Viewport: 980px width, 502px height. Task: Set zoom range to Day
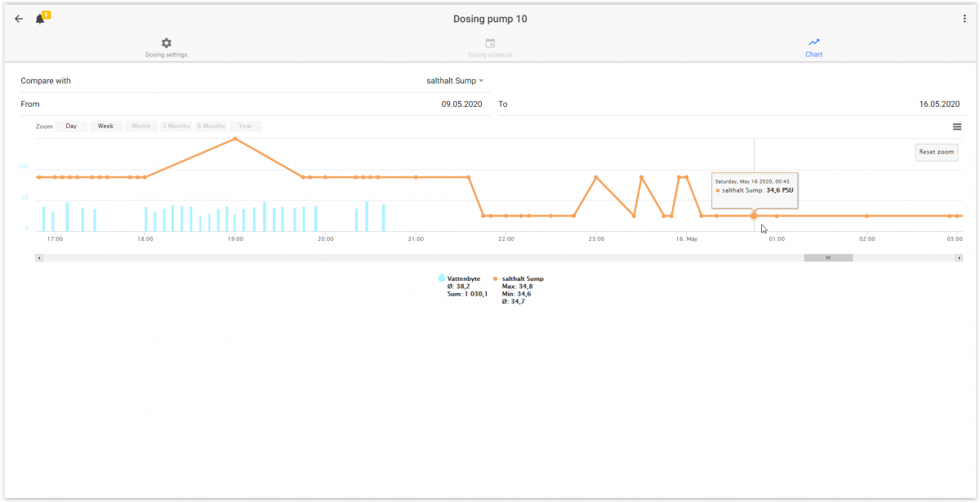71,127
